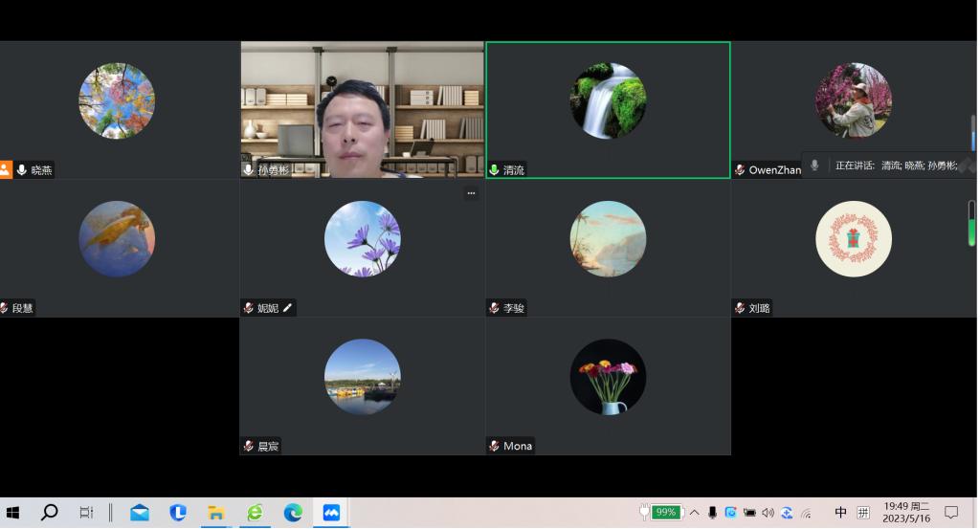Toggle the microphone in the speaking indicator bar
Viewport: 980px width, 529px height.
(x=814, y=165)
